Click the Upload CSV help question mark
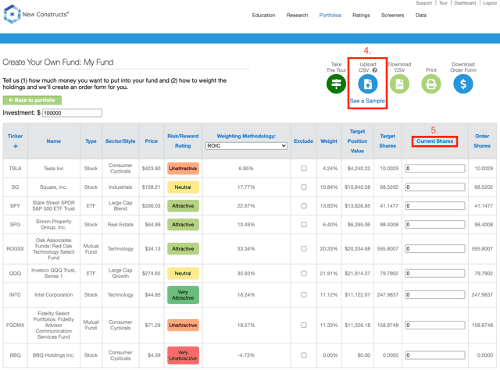 pyautogui.click(x=375, y=70)
